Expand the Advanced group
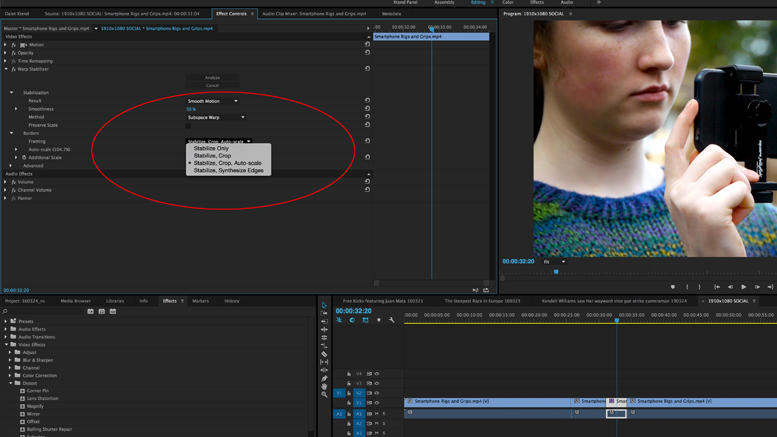 11,165
